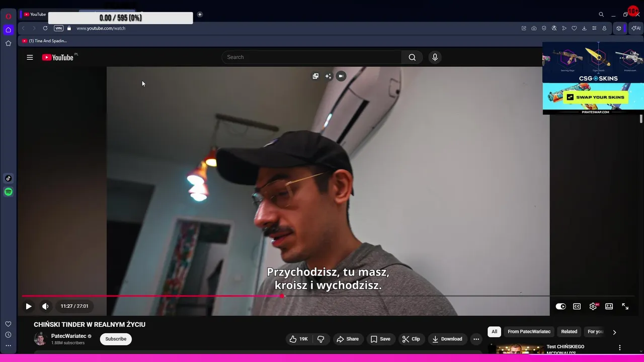Click the PatecWariatec channel avatar
The height and width of the screenshot is (362, 644).
click(x=40, y=339)
